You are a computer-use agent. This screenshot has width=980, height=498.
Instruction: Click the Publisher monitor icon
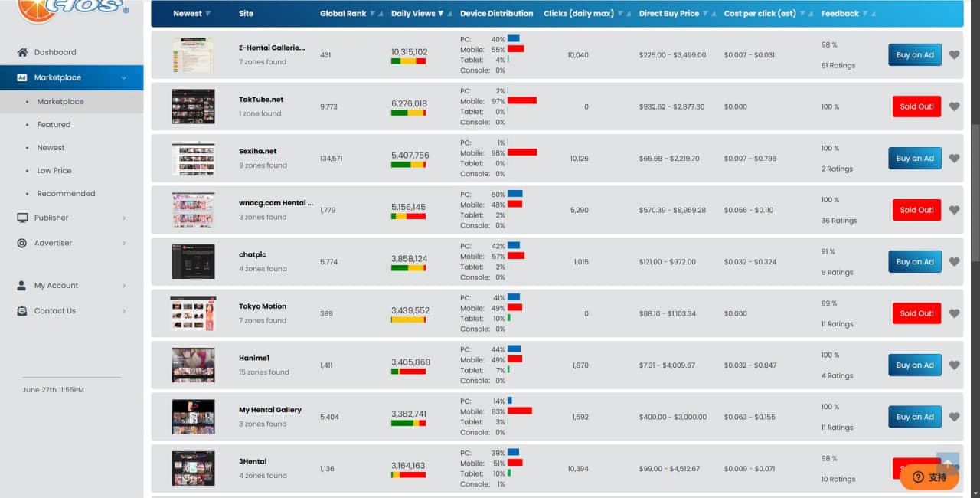pyautogui.click(x=22, y=218)
